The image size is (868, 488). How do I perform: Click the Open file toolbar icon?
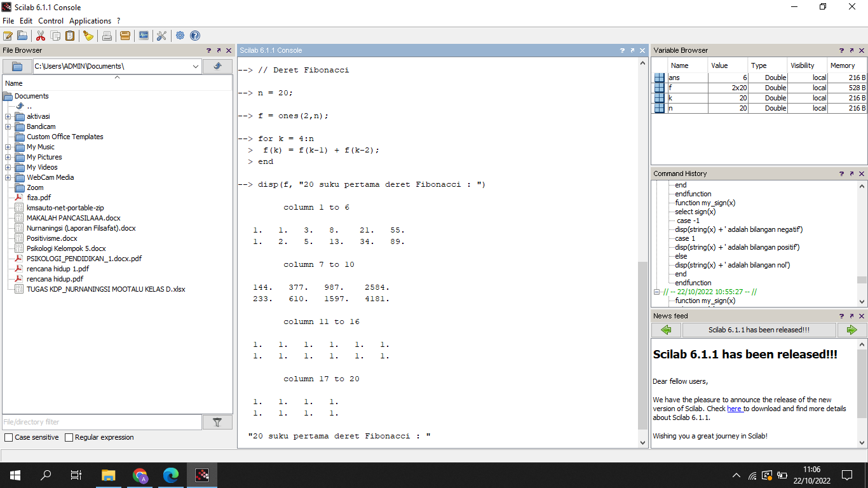pyautogui.click(x=22, y=36)
